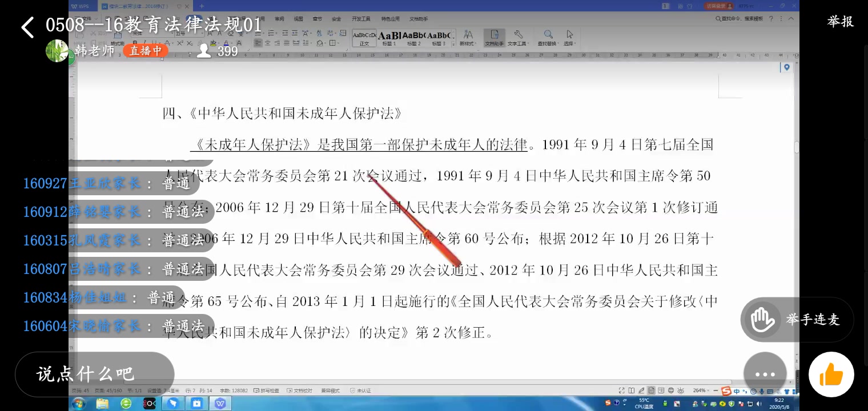
Task: Click the blue location pin icon
Action: pos(786,67)
